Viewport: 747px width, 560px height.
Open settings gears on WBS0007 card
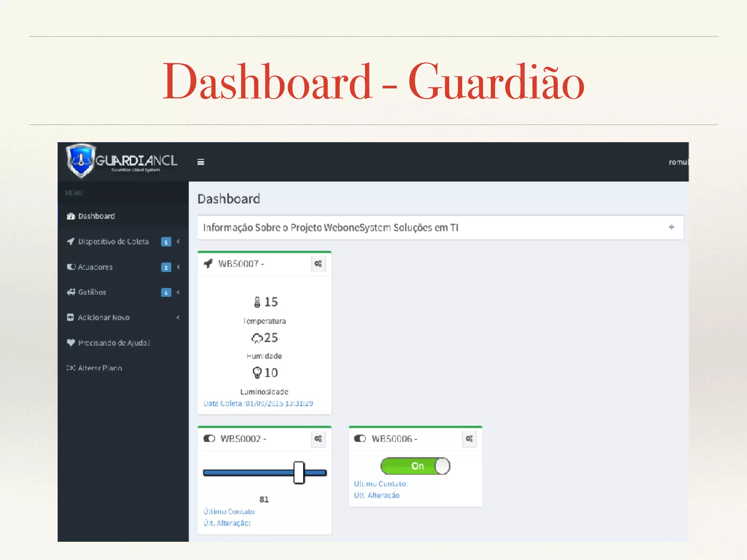318,264
